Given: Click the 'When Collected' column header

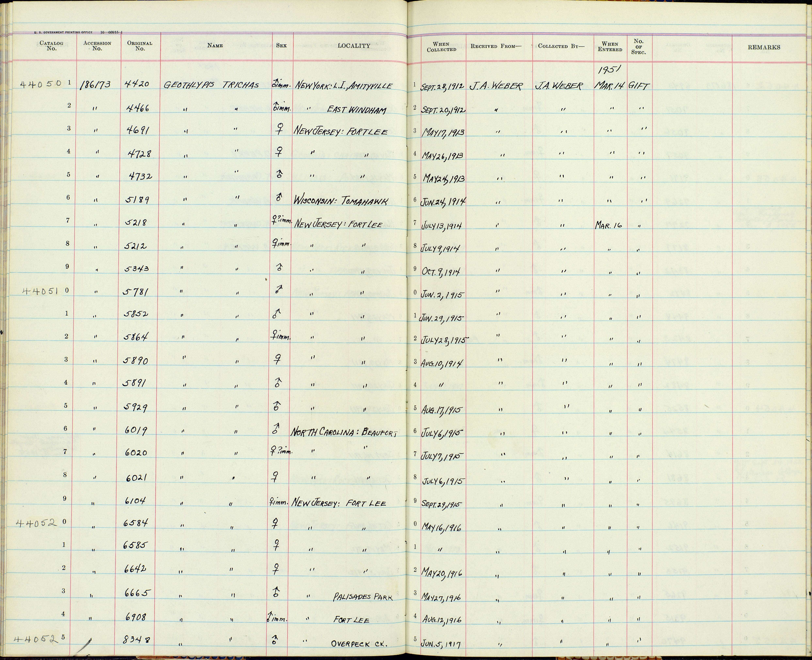Looking at the screenshot, I should (441, 47).
